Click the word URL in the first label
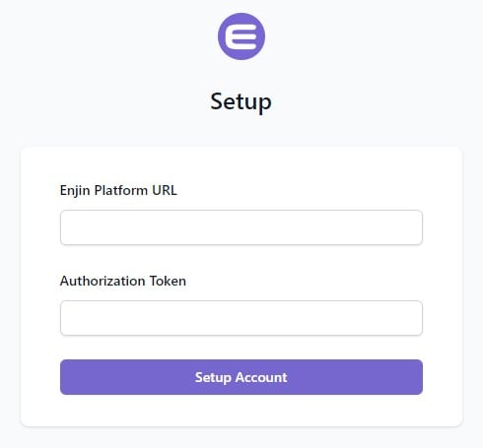Image resolution: width=483 pixels, height=448 pixels. pyautogui.click(x=165, y=190)
